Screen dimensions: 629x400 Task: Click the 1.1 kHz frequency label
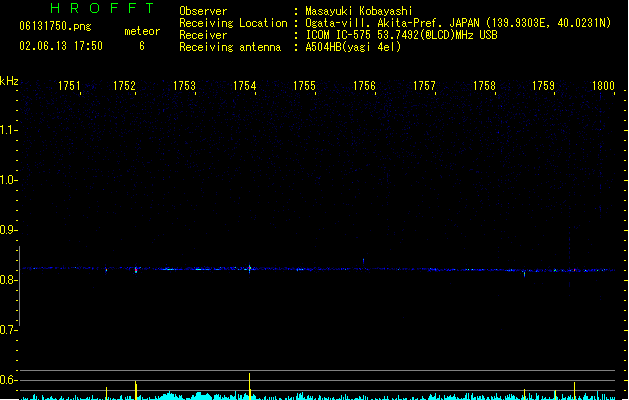pos(9,130)
